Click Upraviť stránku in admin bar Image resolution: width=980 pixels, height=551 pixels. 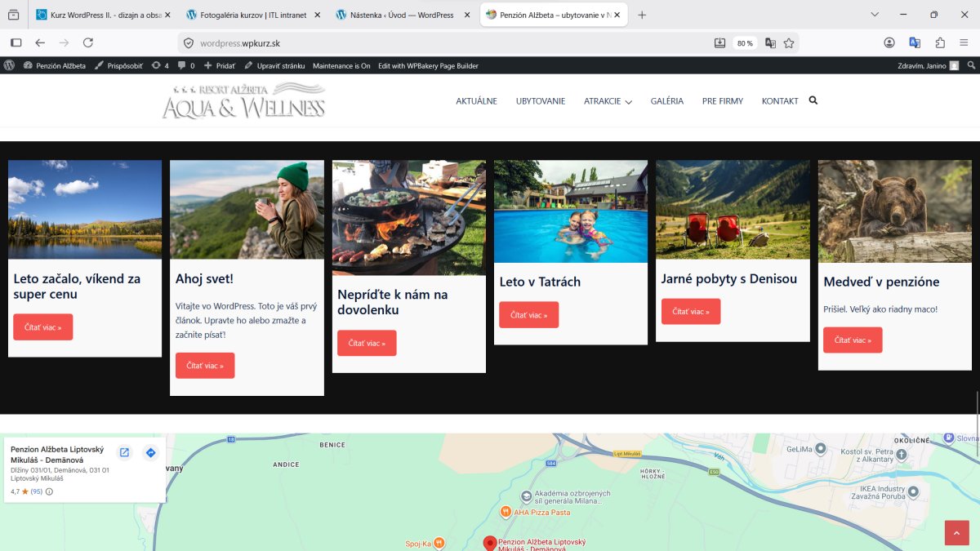pos(274,65)
